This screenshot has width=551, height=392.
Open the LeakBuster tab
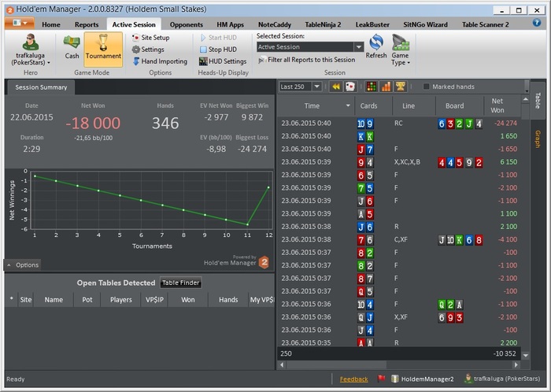coord(372,24)
